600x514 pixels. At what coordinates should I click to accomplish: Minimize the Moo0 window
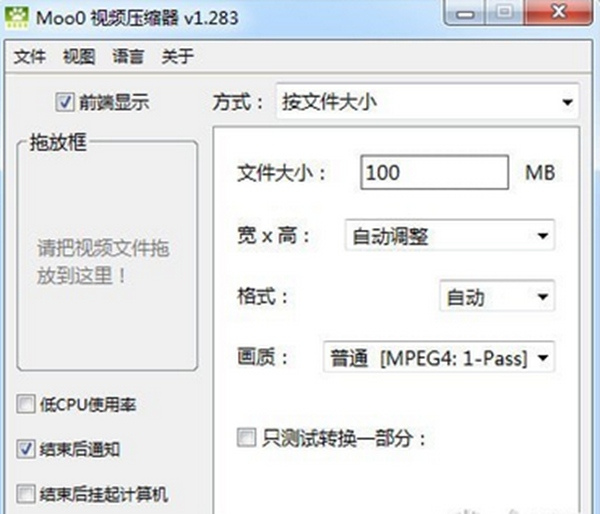[x=465, y=13]
